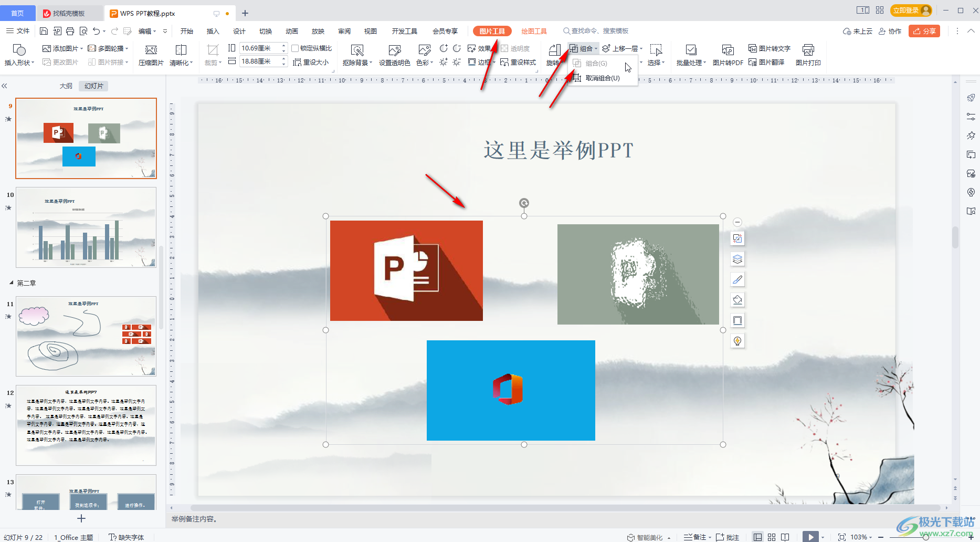Click add new slide plus button

pos(81,518)
